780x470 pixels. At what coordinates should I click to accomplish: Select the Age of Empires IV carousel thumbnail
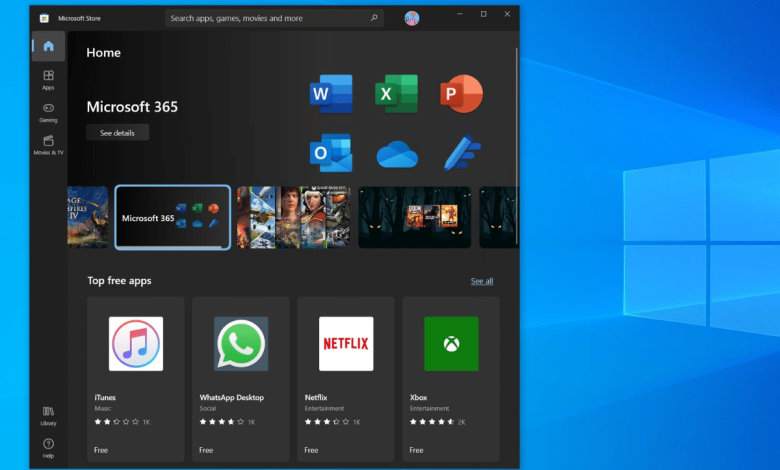click(88, 217)
